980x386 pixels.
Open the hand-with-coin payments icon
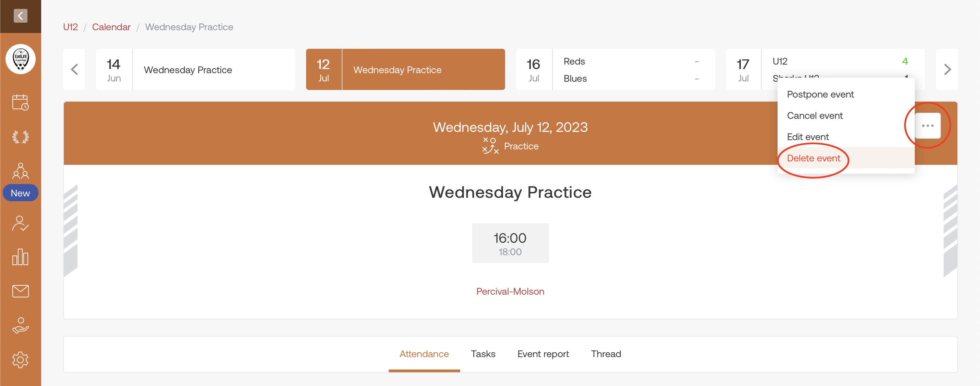click(x=21, y=326)
